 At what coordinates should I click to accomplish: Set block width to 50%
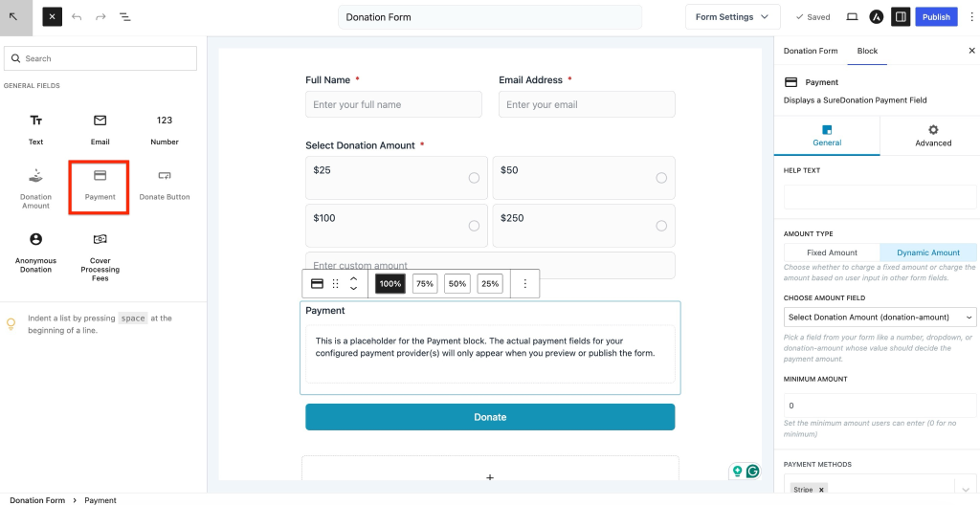click(x=457, y=284)
